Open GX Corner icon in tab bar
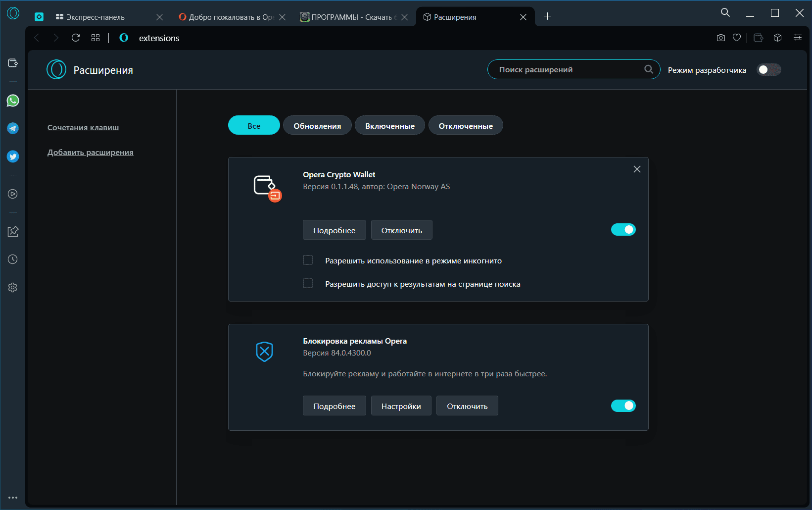The height and width of the screenshot is (510, 812). point(39,17)
